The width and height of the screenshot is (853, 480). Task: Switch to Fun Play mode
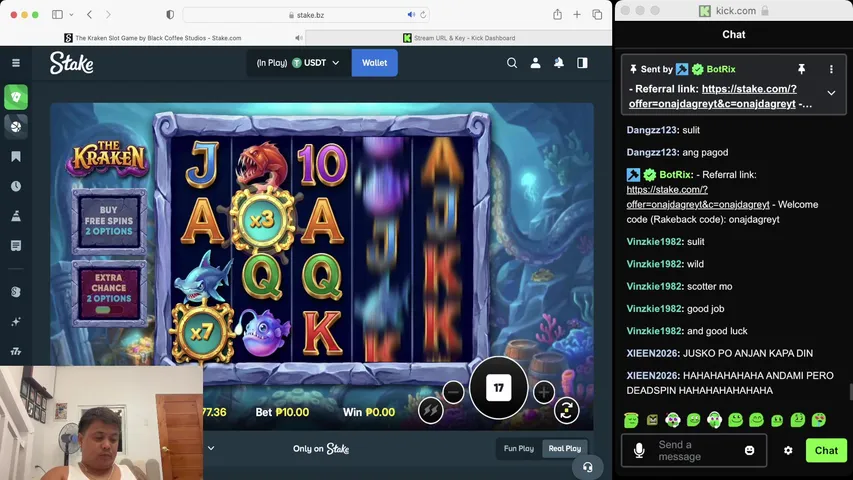pos(518,448)
